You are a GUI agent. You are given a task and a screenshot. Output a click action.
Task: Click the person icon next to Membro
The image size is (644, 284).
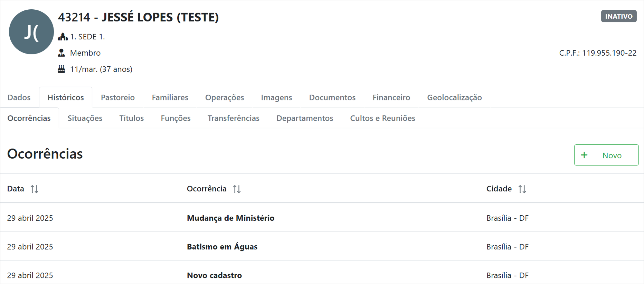(61, 53)
